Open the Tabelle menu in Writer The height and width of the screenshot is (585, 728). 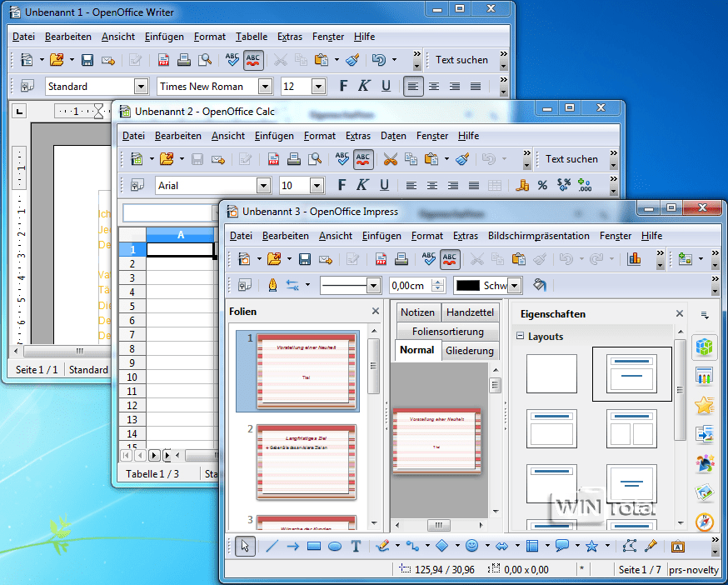252,37
